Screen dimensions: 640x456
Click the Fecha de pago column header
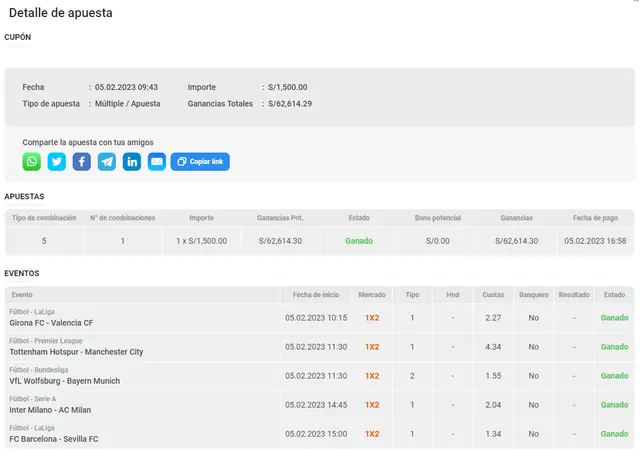[595, 218]
